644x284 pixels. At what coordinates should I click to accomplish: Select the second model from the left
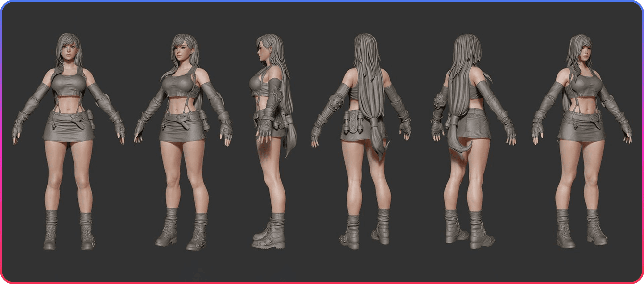coord(184,144)
